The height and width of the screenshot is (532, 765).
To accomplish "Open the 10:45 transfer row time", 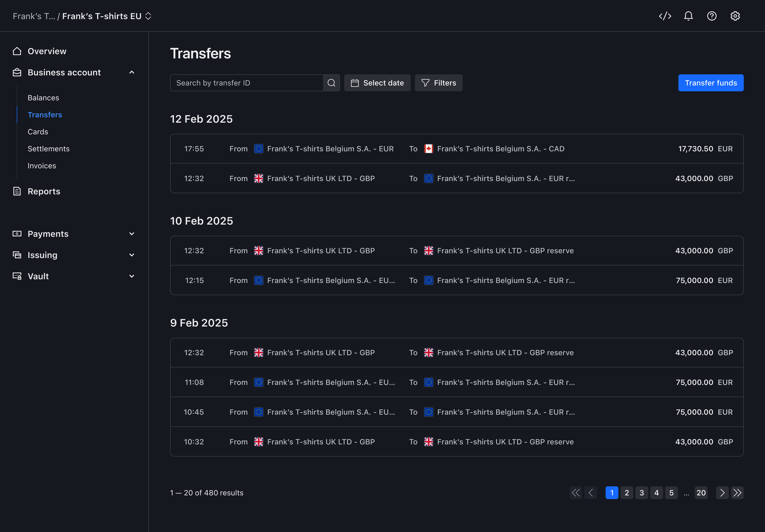I will point(194,412).
